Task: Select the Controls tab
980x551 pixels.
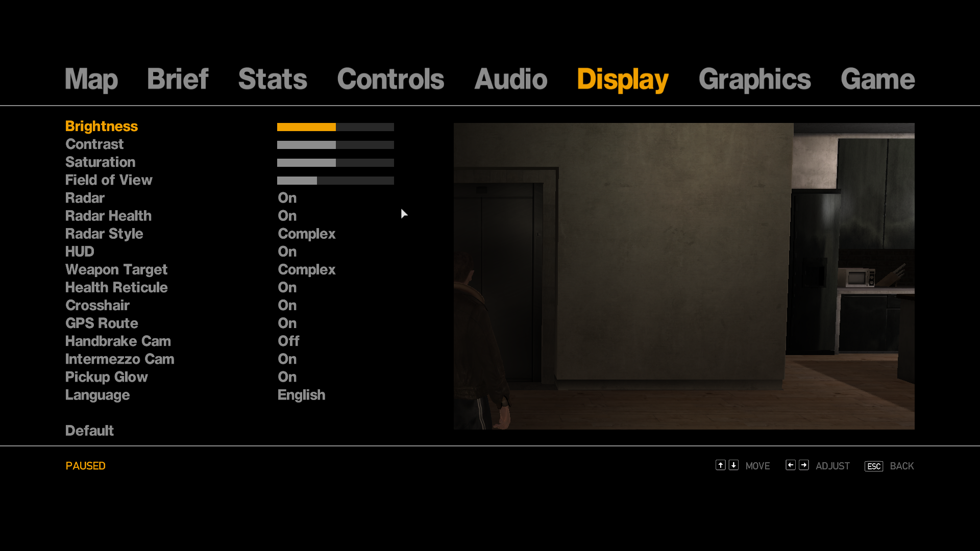Action: click(390, 78)
